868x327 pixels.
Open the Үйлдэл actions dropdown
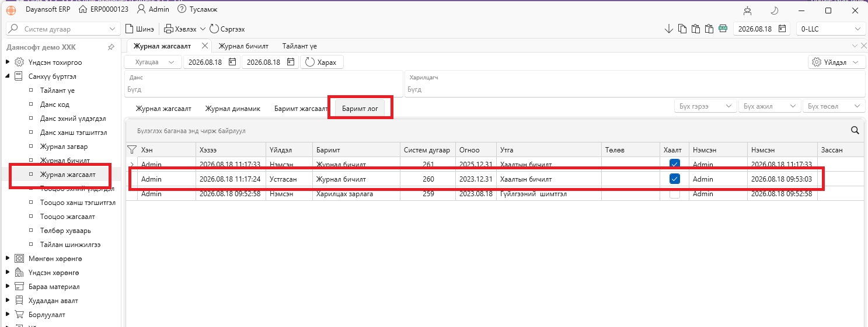(x=836, y=62)
